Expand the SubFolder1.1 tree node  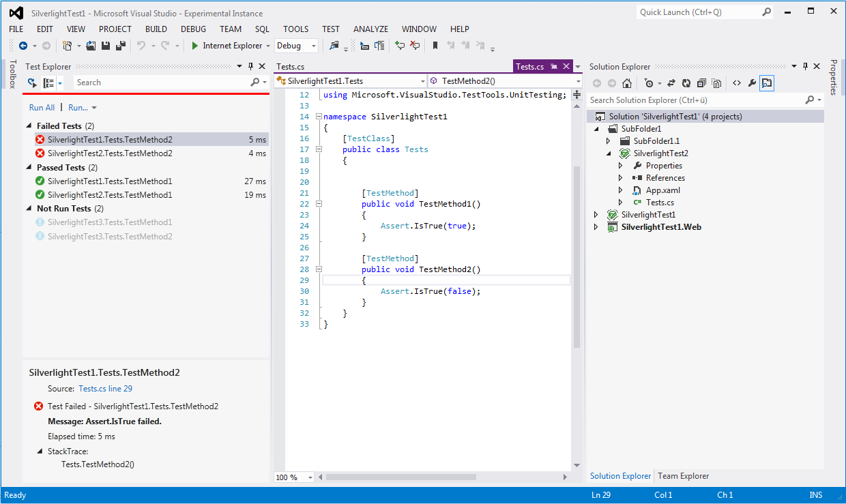click(609, 141)
